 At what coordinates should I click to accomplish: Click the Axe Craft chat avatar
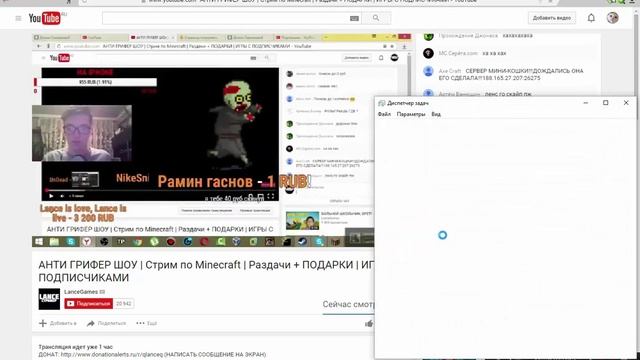coord(428,71)
